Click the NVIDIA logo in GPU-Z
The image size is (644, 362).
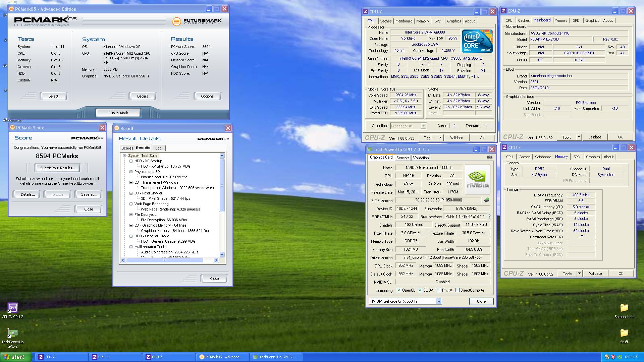[478, 179]
